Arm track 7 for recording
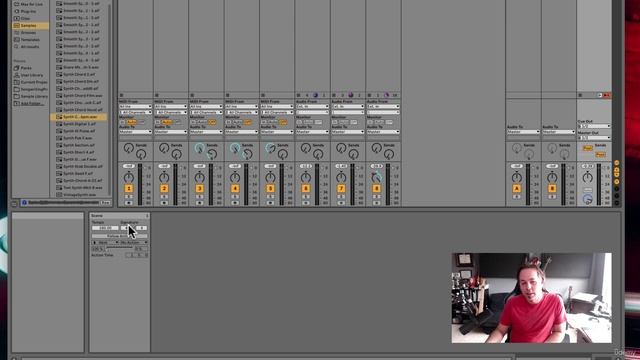The width and height of the screenshot is (640, 360). [x=341, y=202]
